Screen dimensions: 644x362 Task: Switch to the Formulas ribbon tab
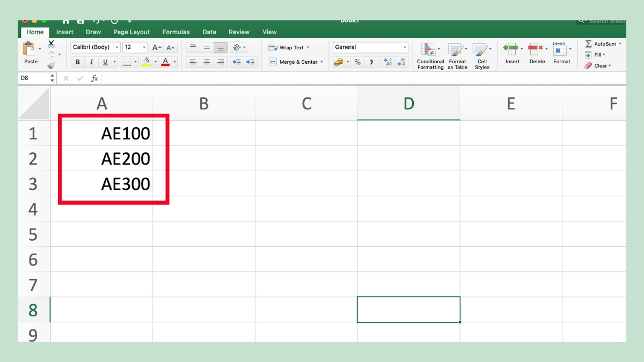pos(176,32)
